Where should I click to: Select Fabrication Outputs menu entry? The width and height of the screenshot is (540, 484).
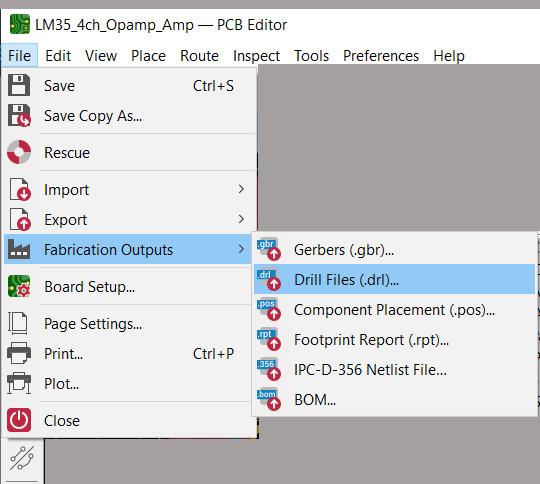[127, 249]
